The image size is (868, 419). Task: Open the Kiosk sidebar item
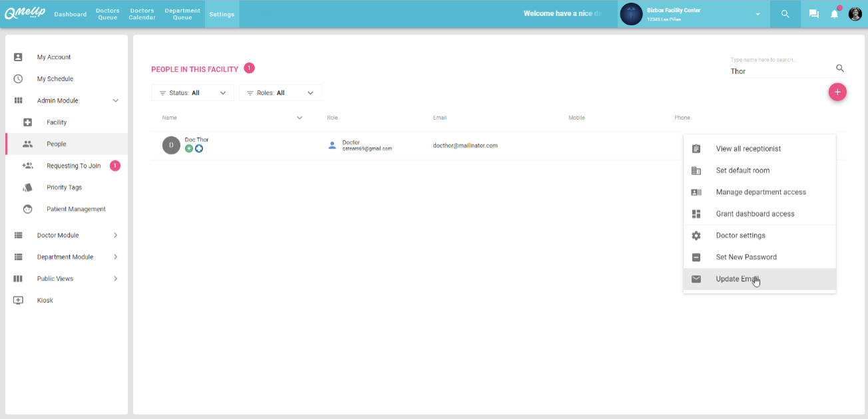tap(45, 301)
